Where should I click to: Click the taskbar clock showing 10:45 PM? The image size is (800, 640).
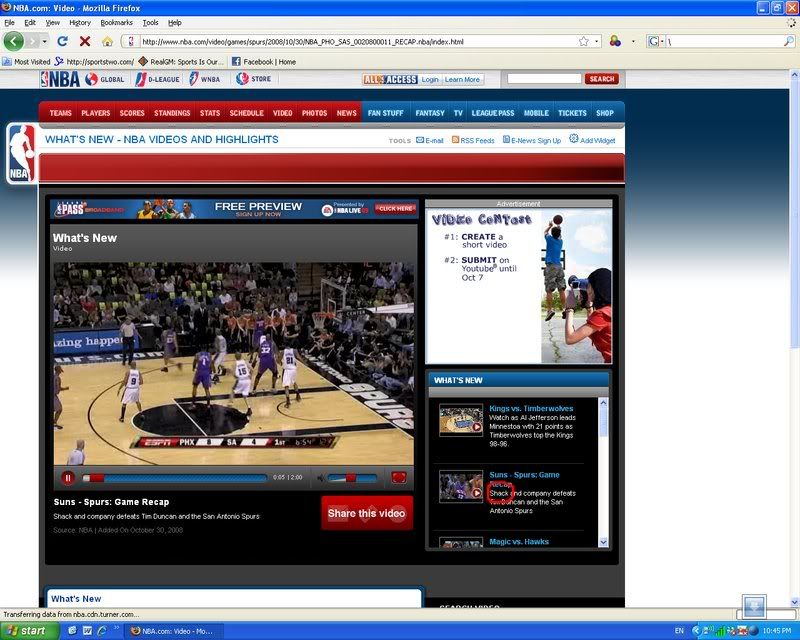tap(777, 631)
